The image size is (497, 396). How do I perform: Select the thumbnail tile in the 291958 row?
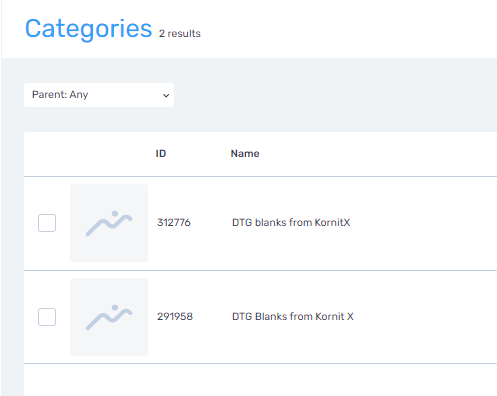109,317
